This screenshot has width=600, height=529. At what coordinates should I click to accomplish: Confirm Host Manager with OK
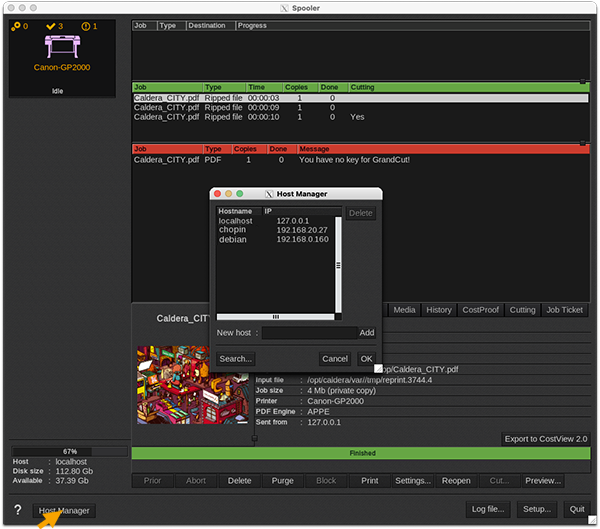[x=366, y=359]
